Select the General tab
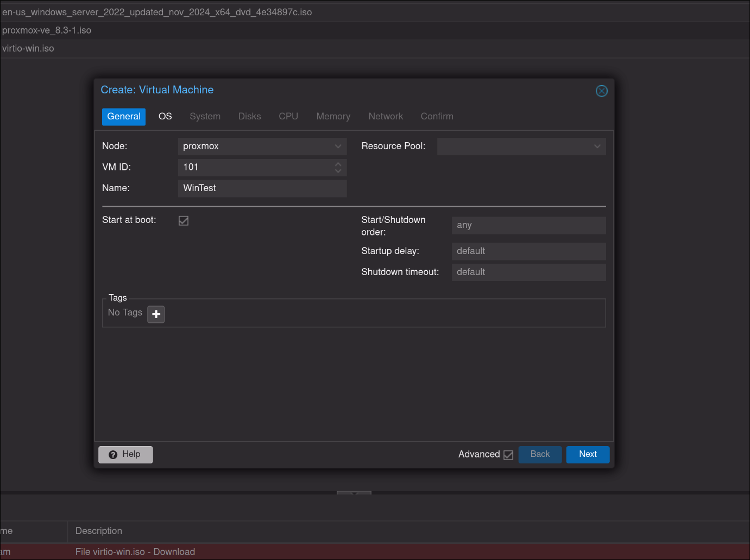This screenshot has width=750, height=560. point(124,117)
